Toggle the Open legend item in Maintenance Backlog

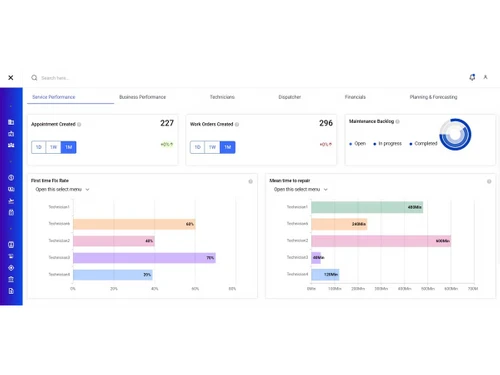tap(357, 143)
